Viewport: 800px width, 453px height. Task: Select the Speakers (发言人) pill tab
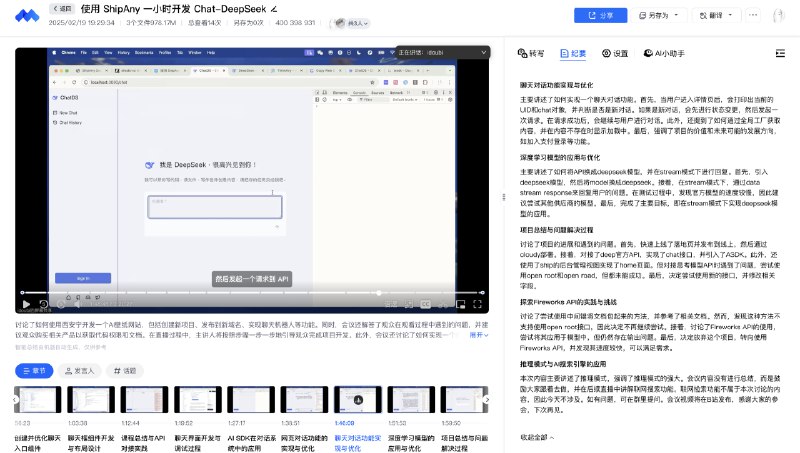(x=80, y=371)
